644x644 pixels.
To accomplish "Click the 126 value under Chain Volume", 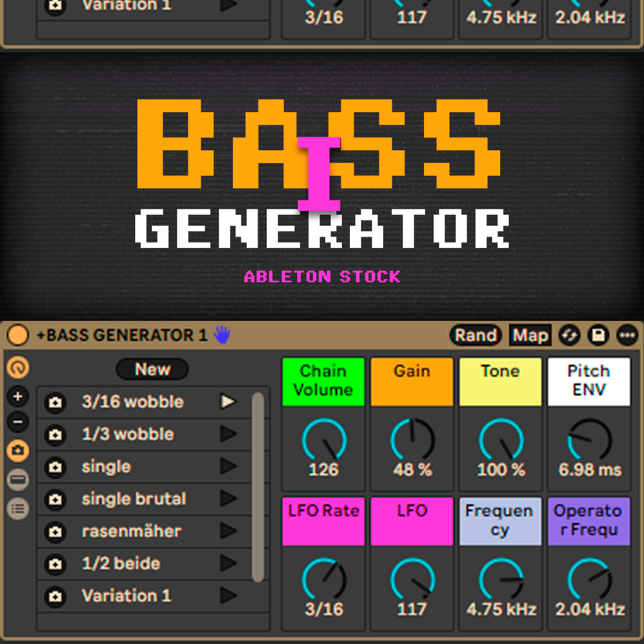I will pyautogui.click(x=324, y=470).
